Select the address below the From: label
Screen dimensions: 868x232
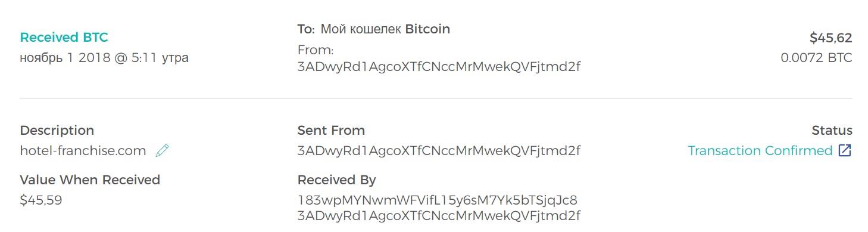click(x=439, y=67)
